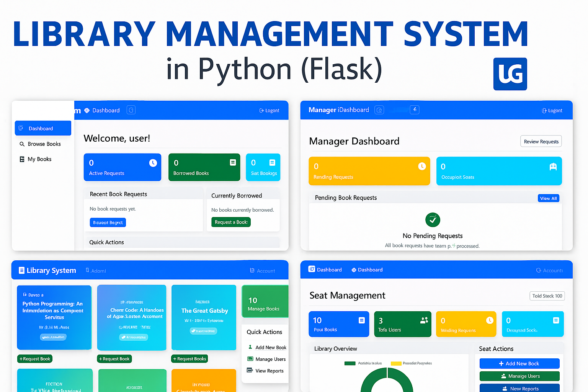Screen dimensions: 588x392
Task: Click second Dashboard tab with diamond icon
Action: click(x=367, y=270)
